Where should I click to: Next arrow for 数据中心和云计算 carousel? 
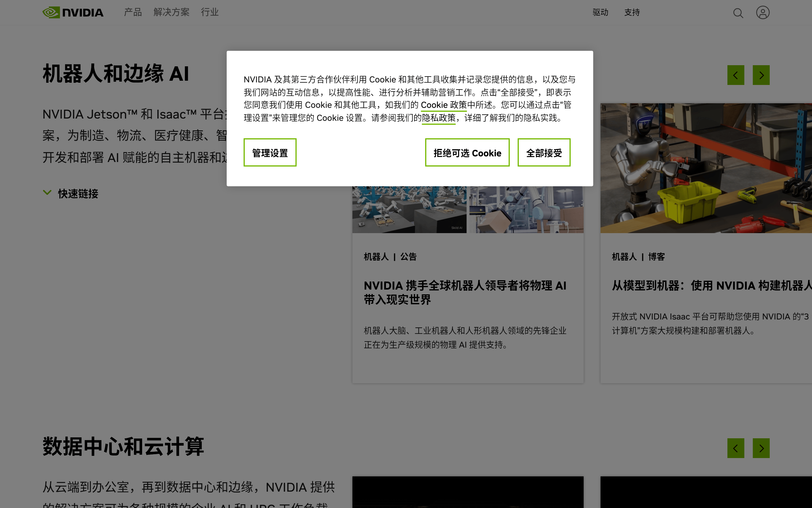[761, 448]
